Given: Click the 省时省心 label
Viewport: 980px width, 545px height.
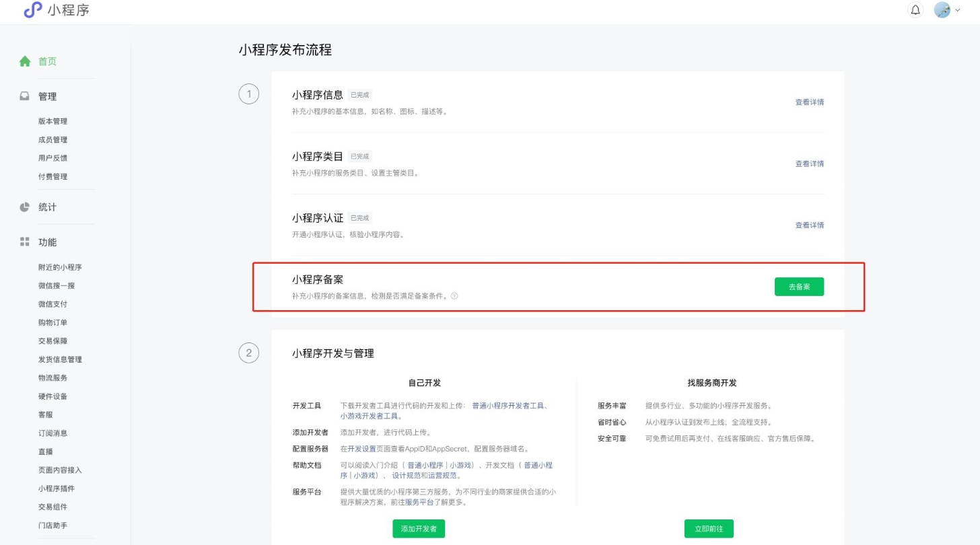Looking at the screenshot, I should click(x=612, y=422).
